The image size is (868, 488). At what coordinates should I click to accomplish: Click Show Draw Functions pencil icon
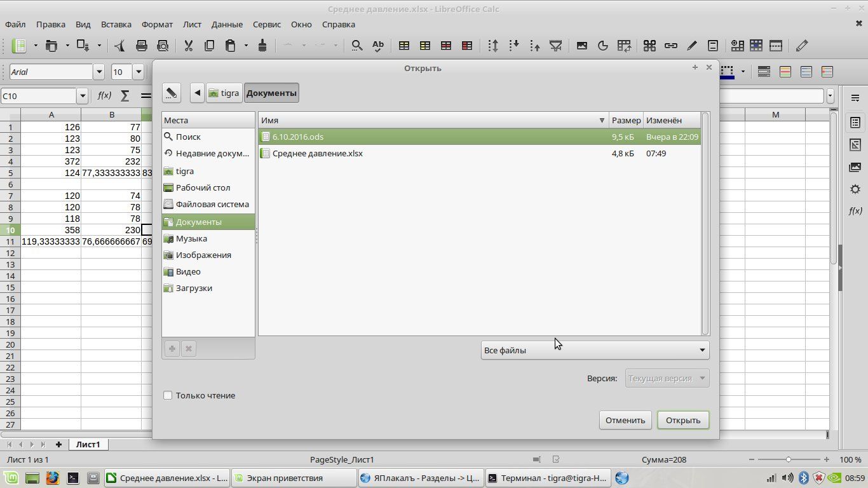(802, 46)
